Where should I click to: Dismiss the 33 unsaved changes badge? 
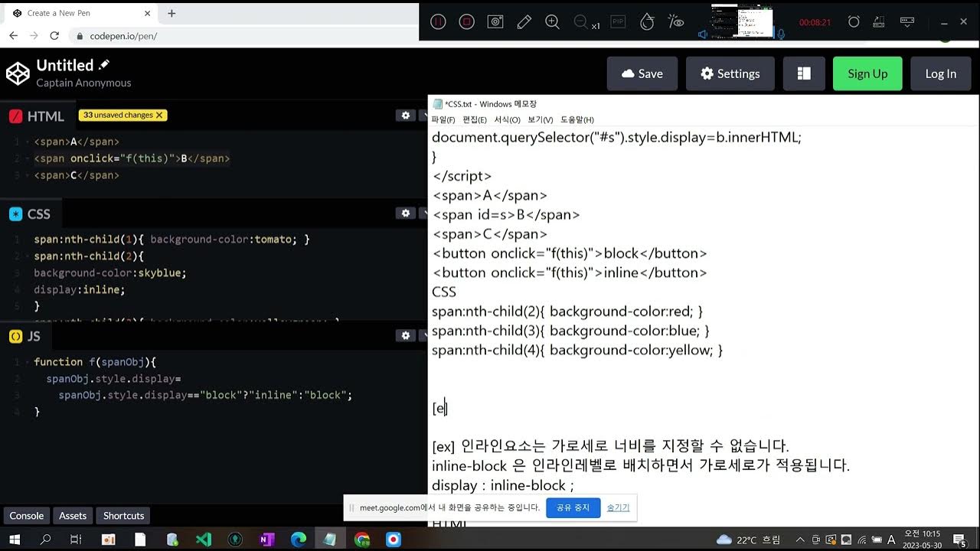(x=159, y=115)
